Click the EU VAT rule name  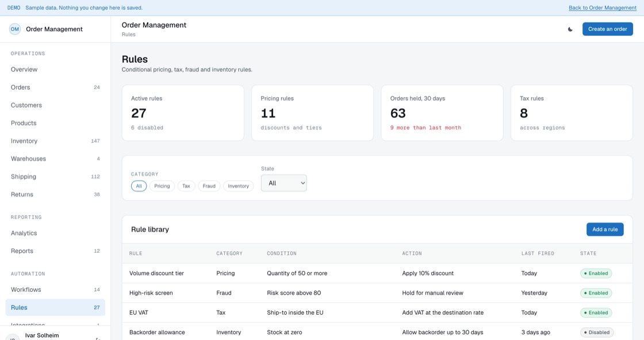click(x=139, y=313)
